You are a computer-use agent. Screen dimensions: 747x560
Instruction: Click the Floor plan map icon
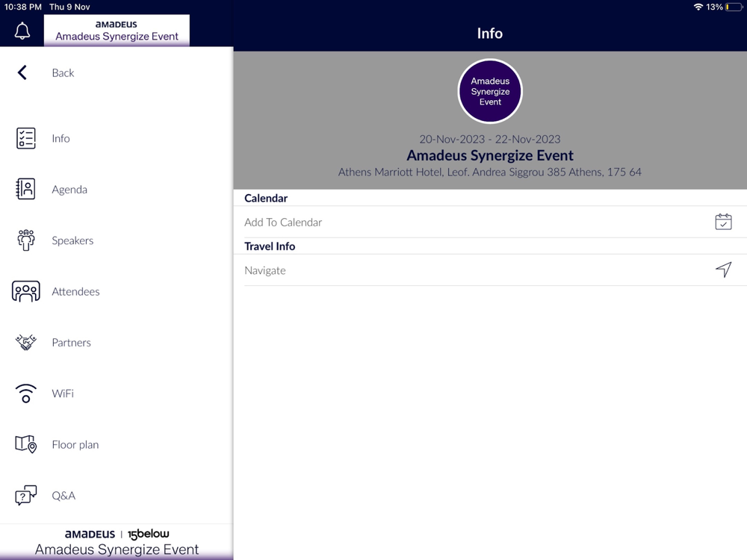25,444
